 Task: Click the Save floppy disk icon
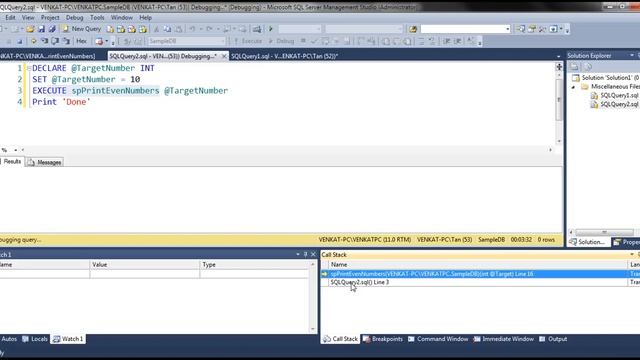coord(41,29)
